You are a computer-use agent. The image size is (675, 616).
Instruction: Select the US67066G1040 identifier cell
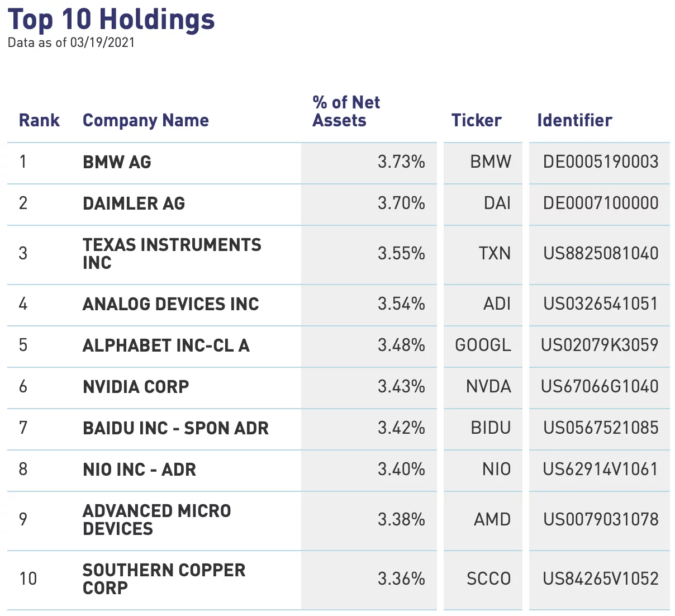click(600, 386)
